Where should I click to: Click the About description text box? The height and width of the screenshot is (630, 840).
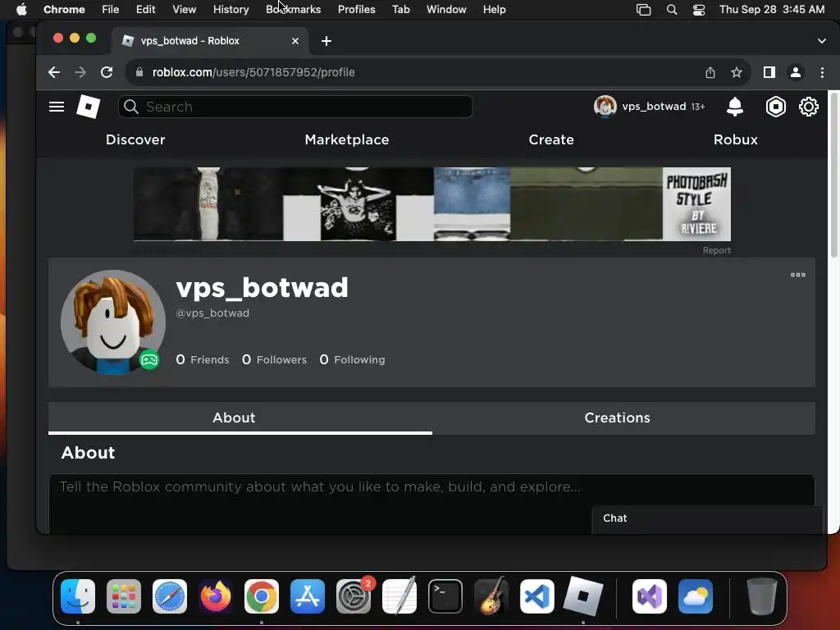pyautogui.click(x=431, y=504)
